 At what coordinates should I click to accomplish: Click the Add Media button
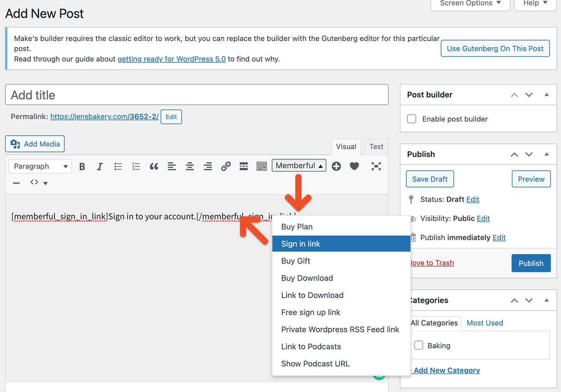35,144
